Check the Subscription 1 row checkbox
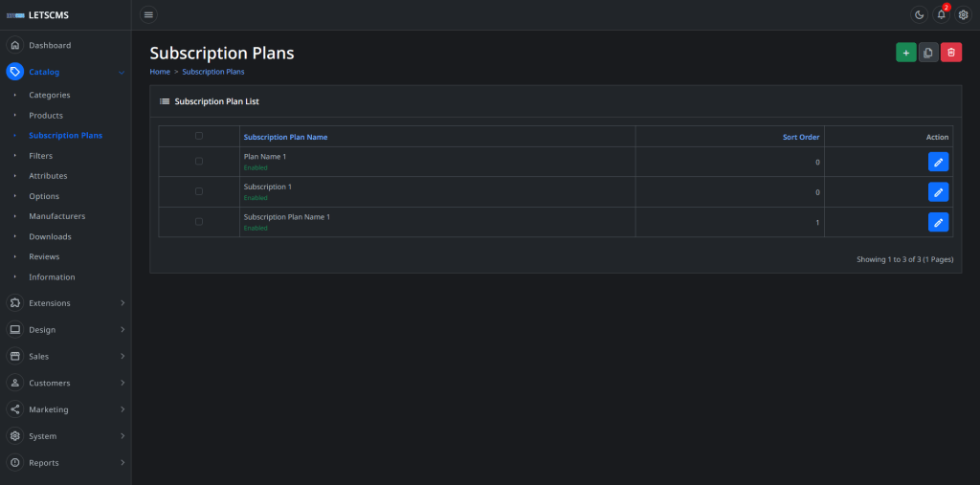 coord(199,191)
